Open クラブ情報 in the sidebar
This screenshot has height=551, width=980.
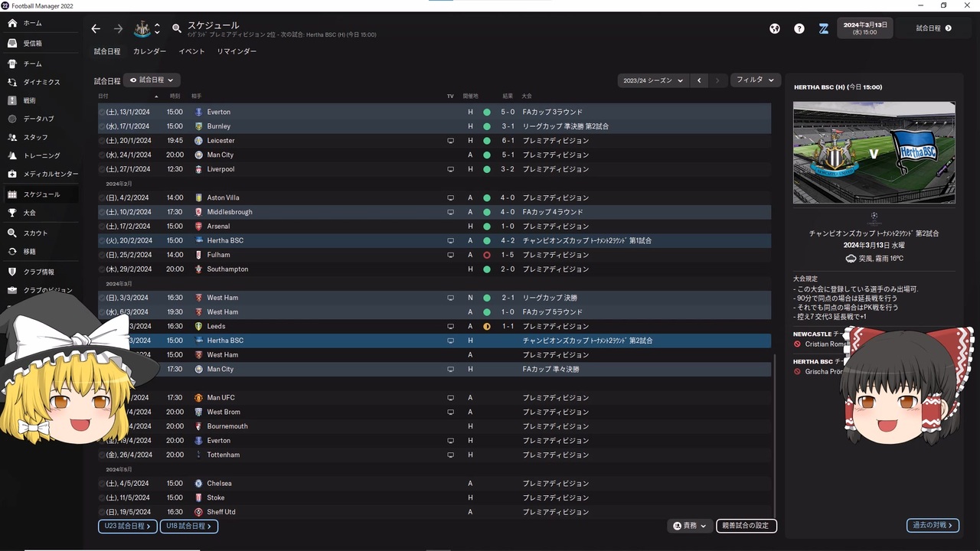[x=41, y=272]
